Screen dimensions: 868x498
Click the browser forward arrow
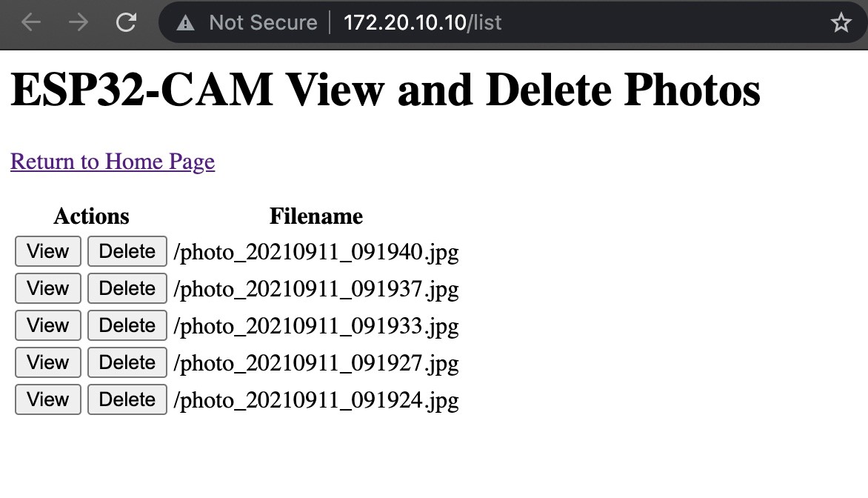tap(79, 23)
